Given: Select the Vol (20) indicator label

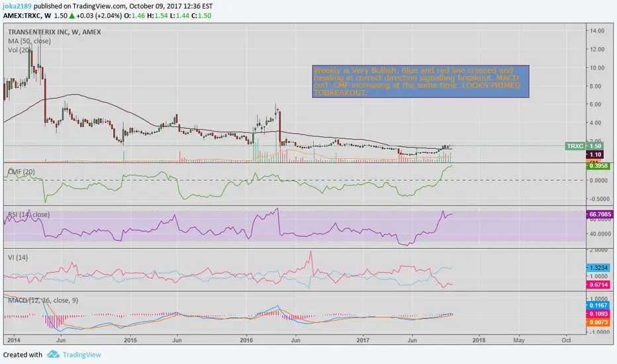Looking at the screenshot, I should 19,50.
